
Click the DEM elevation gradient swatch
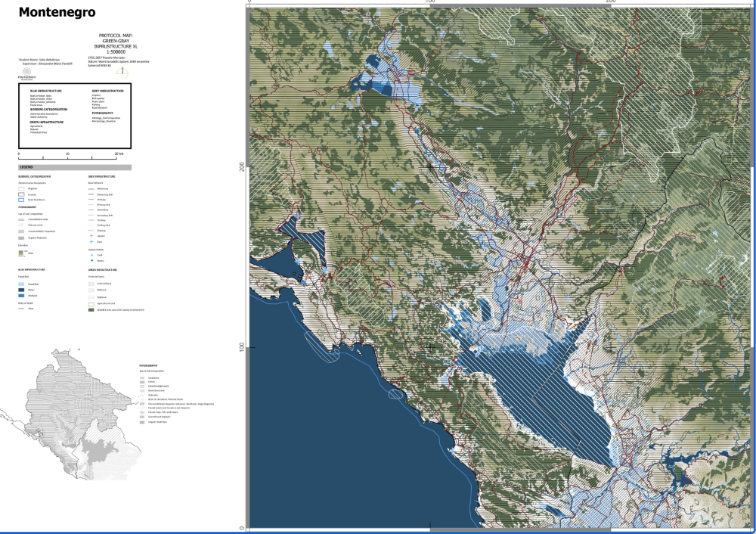[22, 253]
